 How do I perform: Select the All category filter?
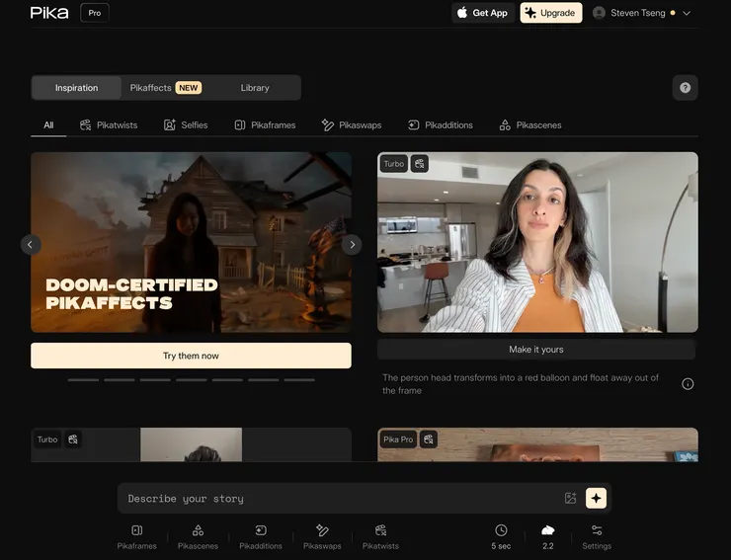coord(48,125)
